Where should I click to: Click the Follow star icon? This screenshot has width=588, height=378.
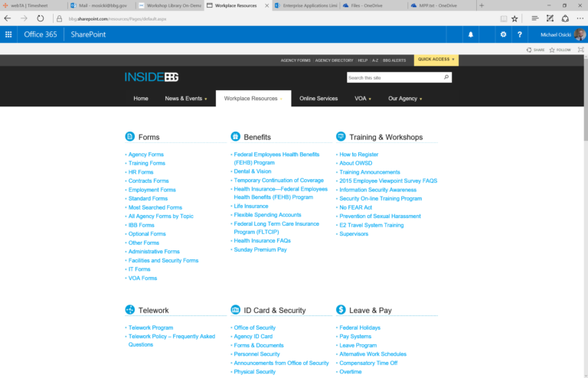click(553, 50)
